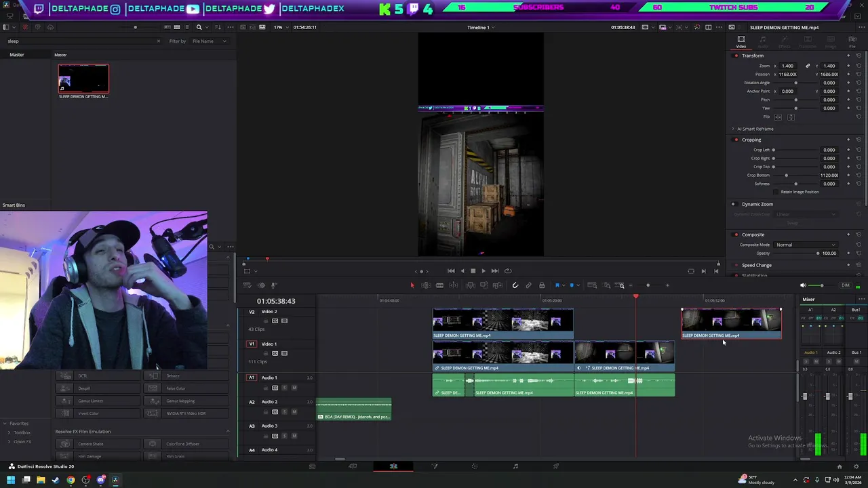868x488 pixels.
Task: Play the timeline forward
Action: point(483,271)
